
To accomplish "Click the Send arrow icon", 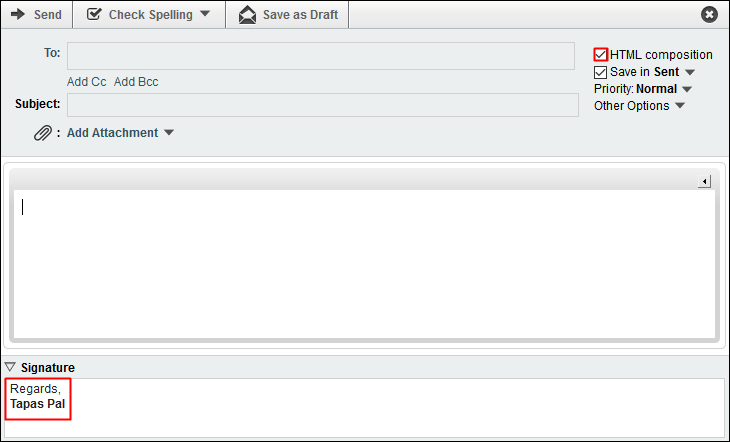I will tap(18, 15).
